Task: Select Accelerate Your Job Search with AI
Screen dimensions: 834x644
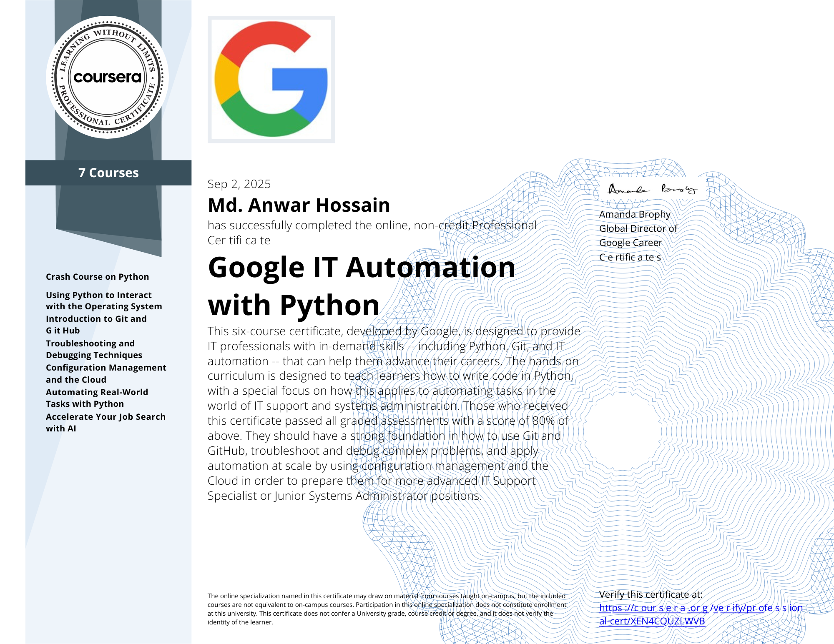Action: 106,422
